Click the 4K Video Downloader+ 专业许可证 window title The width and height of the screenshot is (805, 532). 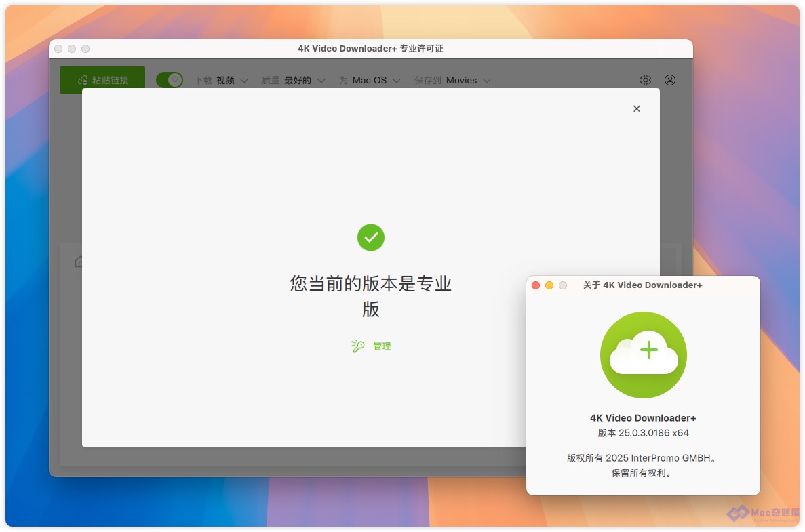371,49
